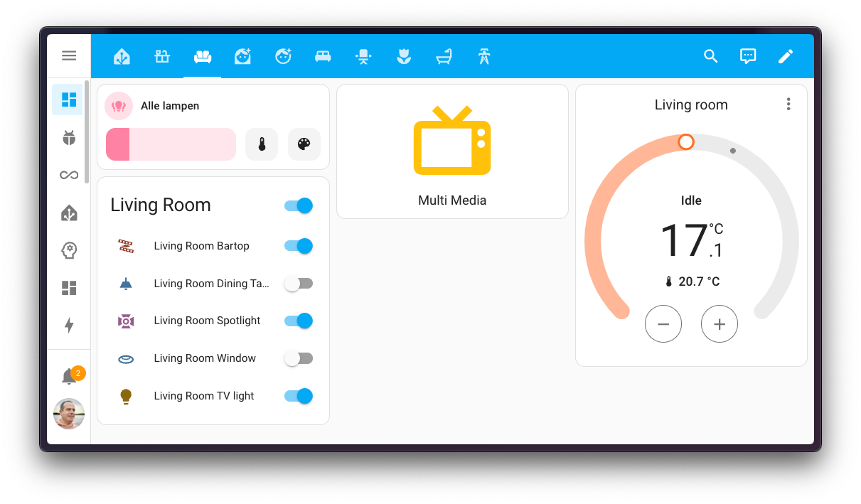The width and height of the screenshot is (861, 504).
Task: Select the office chair icon in the top bar
Action: coord(363,56)
